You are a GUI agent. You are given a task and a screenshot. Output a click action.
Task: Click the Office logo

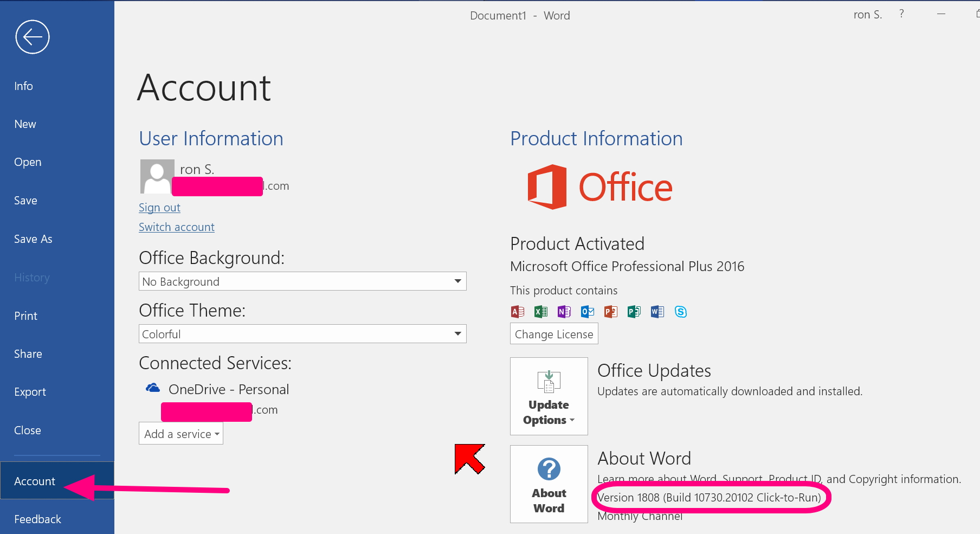pos(600,187)
